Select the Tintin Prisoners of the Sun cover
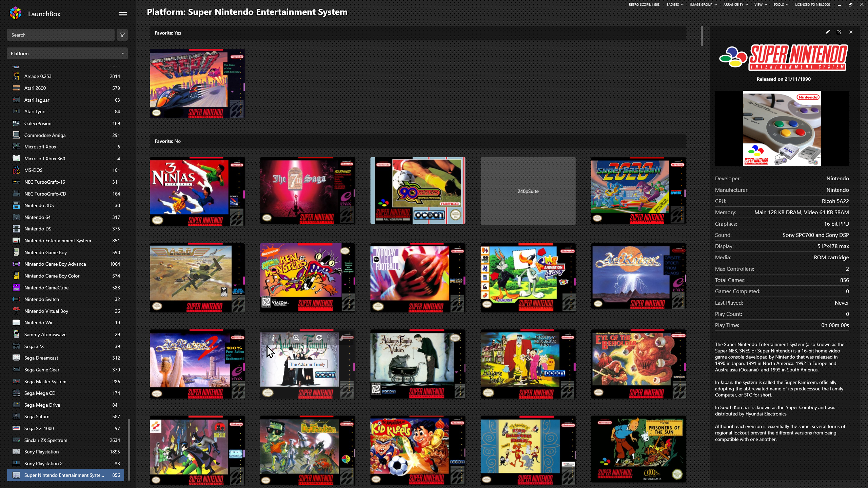The height and width of the screenshot is (488, 868). (638, 449)
